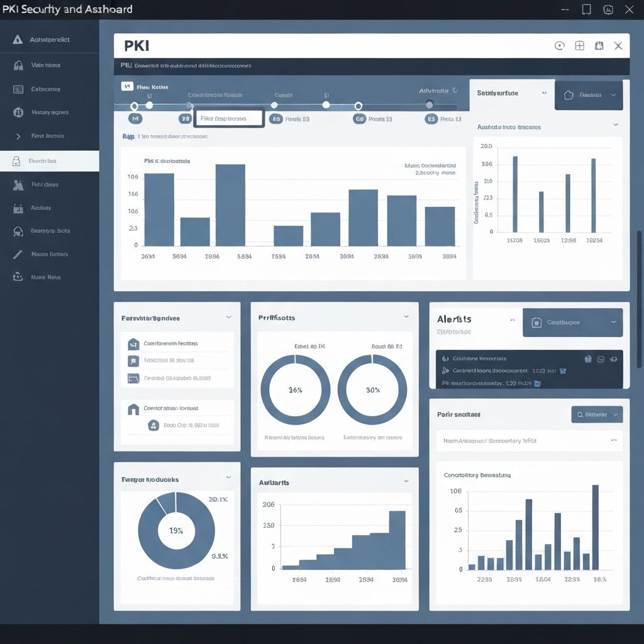The image size is (644, 644).
Task: Click the search button in the Pair panel
Action: [x=596, y=414]
